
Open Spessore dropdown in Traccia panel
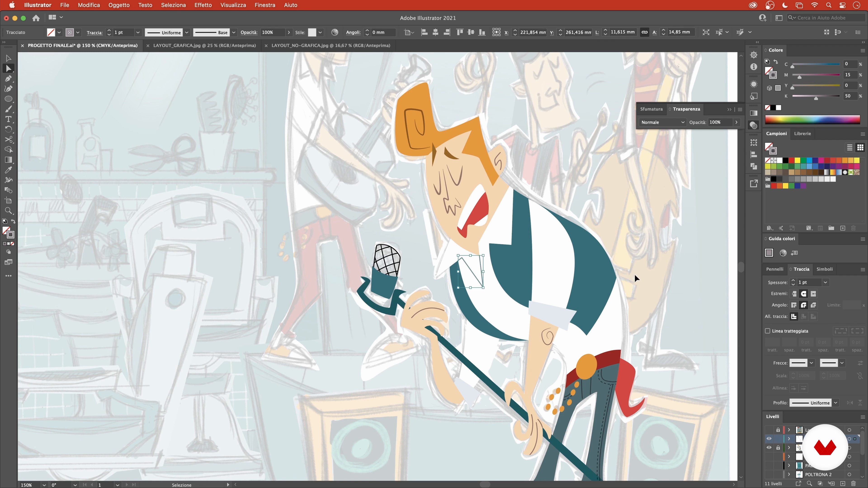click(x=825, y=282)
